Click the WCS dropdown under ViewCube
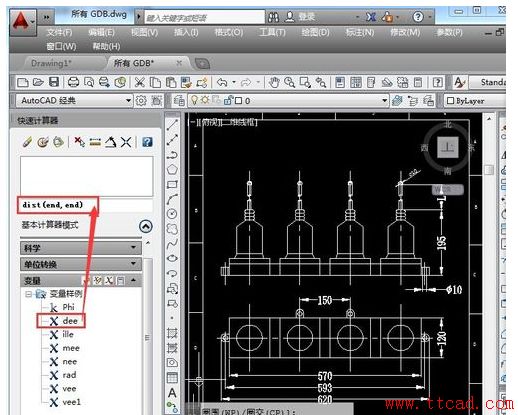The height and width of the screenshot is (415, 518). coord(448,189)
